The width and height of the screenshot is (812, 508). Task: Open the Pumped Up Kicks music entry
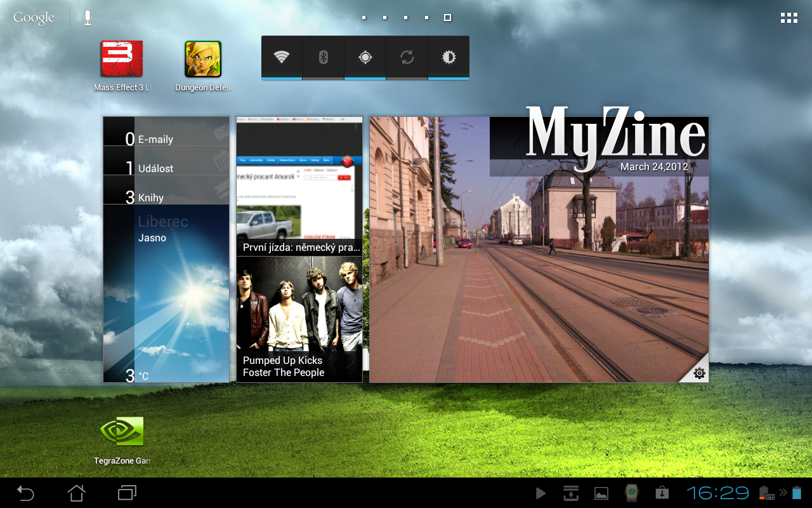(x=299, y=317)
